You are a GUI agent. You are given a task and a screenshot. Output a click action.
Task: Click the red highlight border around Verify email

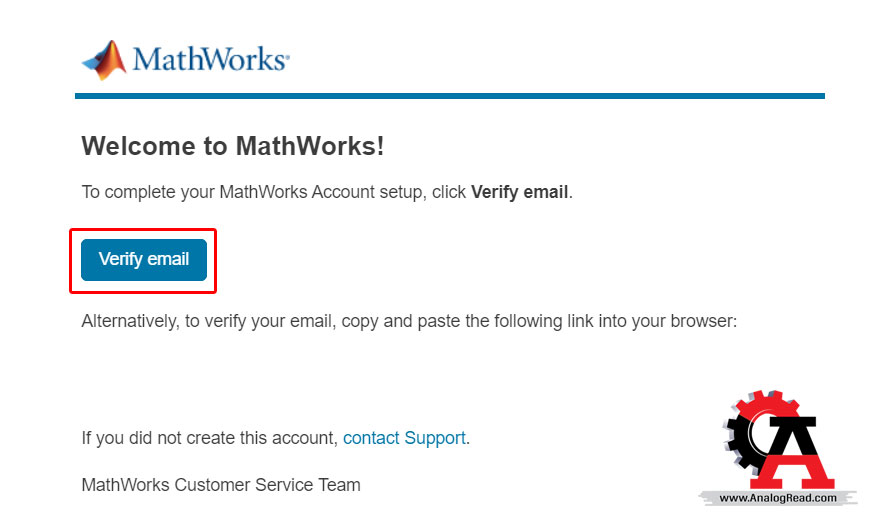[x=143, y=230]
